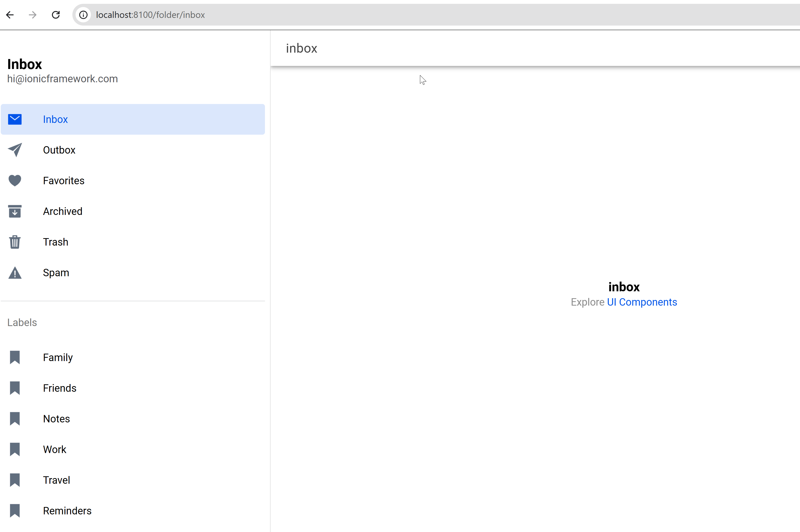This screenshot has width=800, height=532.
Task: Select the Work label
Action: 54,449
